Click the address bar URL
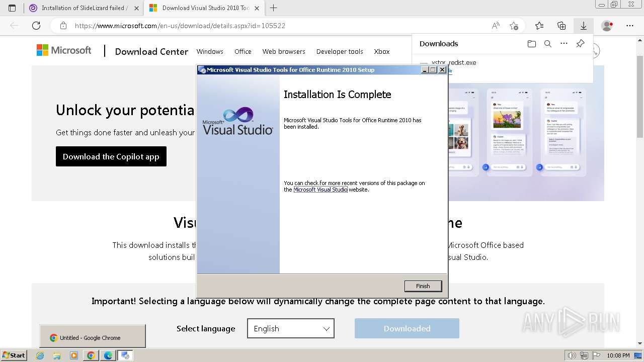This screenshot has width=644, height=362. coord(180,26)
